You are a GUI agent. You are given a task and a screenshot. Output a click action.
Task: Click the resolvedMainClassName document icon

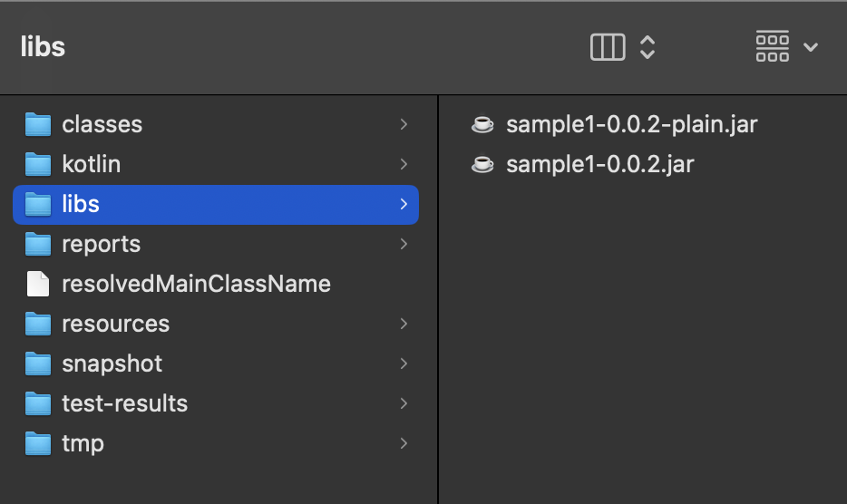click(x=38, y=284)
